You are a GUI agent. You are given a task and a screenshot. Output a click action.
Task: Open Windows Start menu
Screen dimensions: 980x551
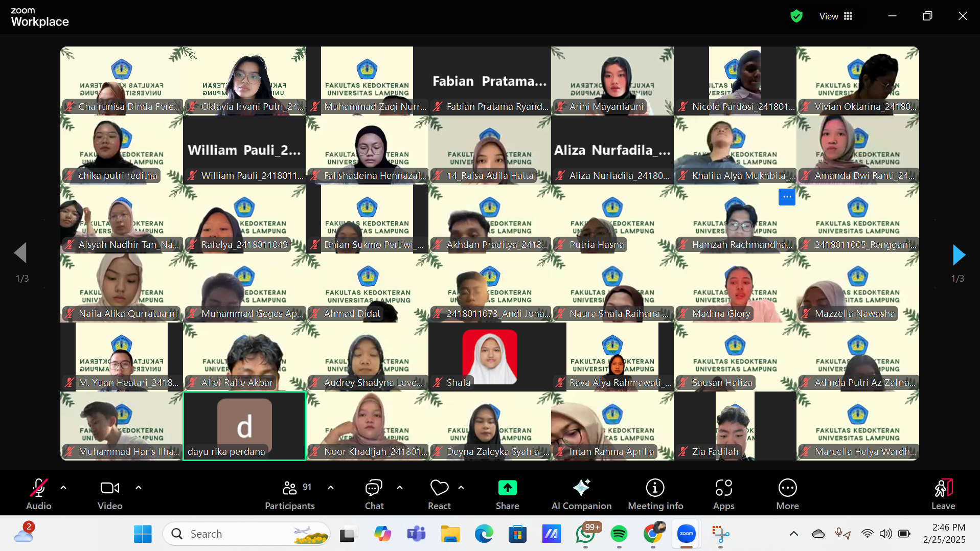143,534
